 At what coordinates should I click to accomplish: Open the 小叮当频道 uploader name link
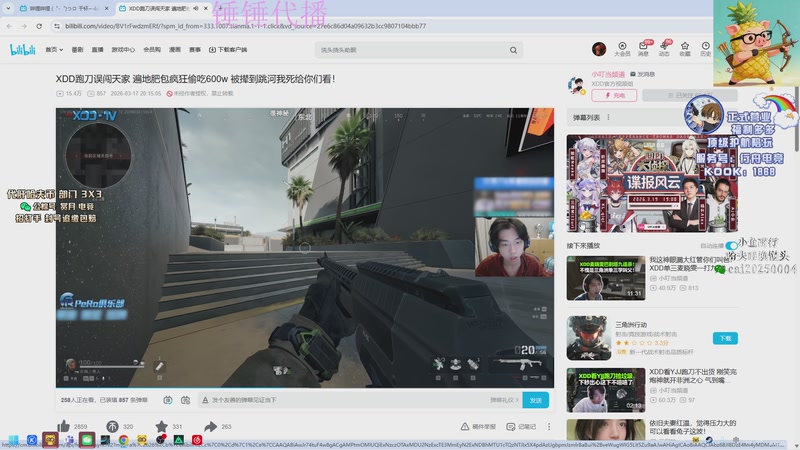click(x=608, y=74)
